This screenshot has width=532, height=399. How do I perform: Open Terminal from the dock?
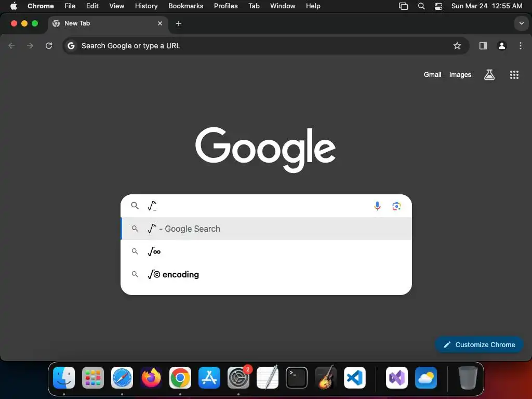click(x=297, y=378)
